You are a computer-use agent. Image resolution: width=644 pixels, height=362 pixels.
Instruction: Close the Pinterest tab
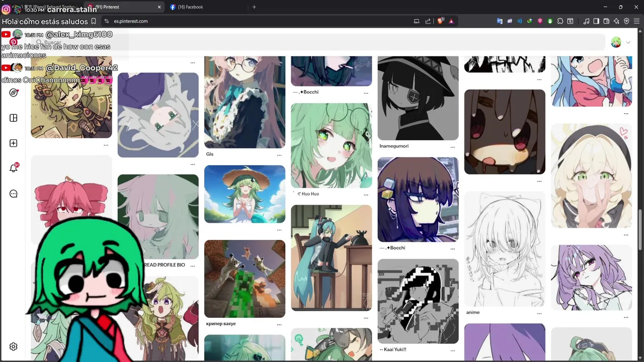pos(159,7)
